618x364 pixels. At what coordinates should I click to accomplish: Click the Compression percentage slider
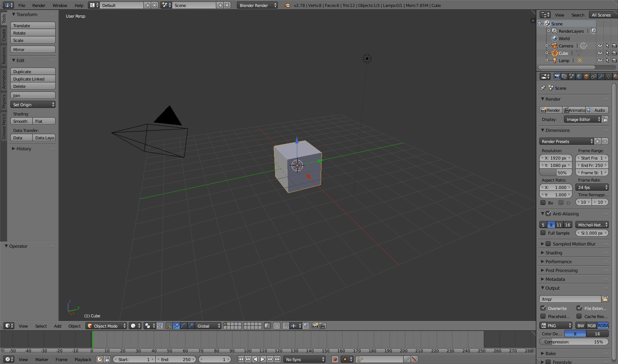click(x=573, y=342)
